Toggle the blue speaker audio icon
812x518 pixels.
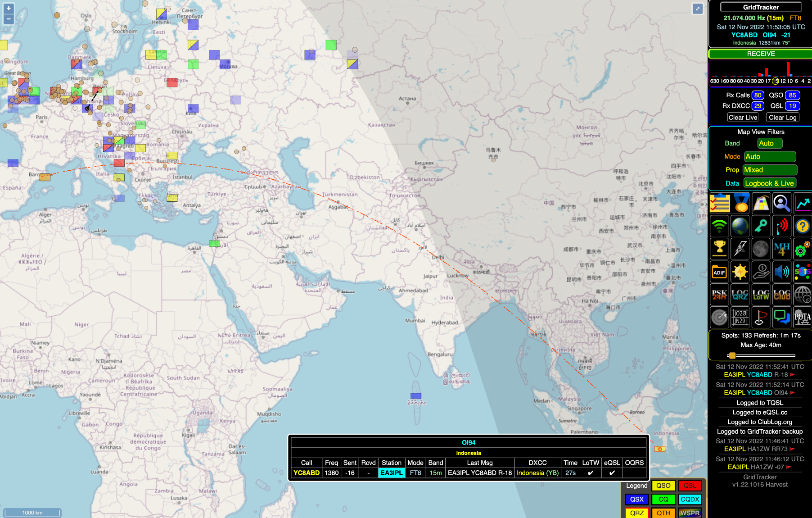pos(782,272)
